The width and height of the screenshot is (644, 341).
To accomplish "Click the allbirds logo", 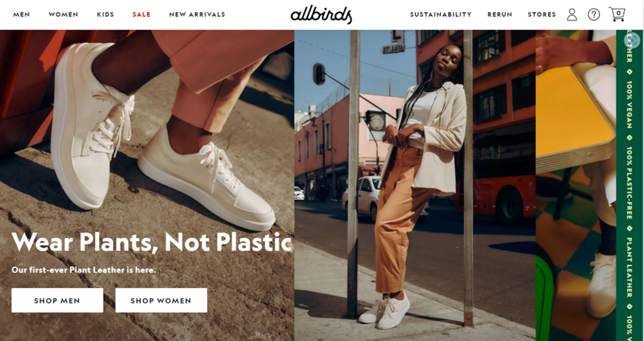I will click(321, 14).
